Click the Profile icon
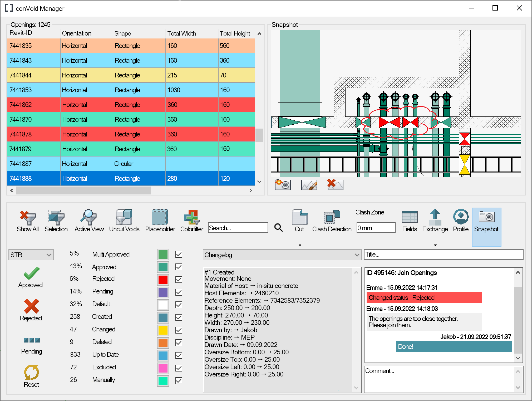532x401 pixels. pos(461,217)
